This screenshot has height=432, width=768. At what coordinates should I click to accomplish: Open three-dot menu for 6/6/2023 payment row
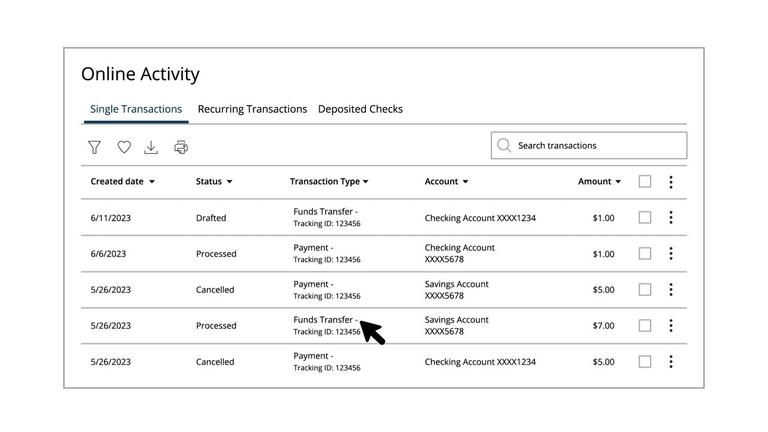click(x=671, y=253)
